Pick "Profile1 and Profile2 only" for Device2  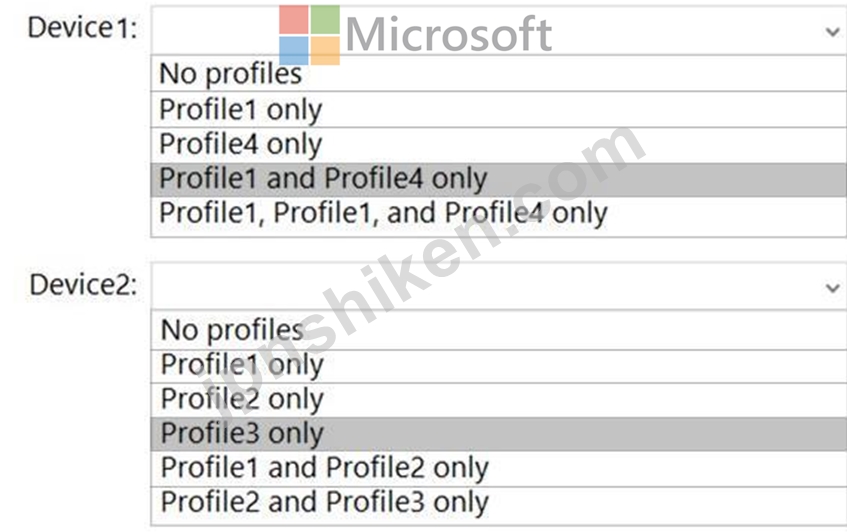point(499,468)
